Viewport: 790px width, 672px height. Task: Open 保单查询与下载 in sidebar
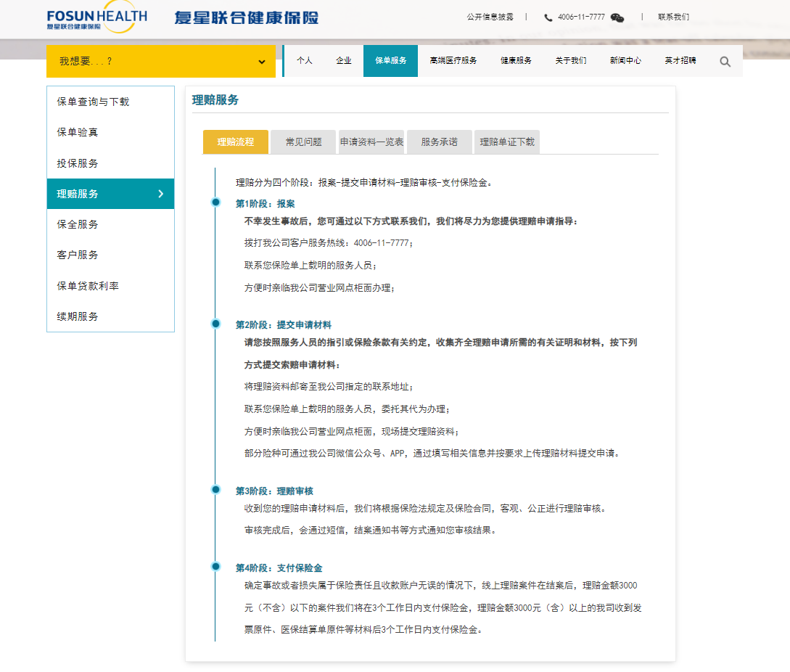tap(110, 102)
